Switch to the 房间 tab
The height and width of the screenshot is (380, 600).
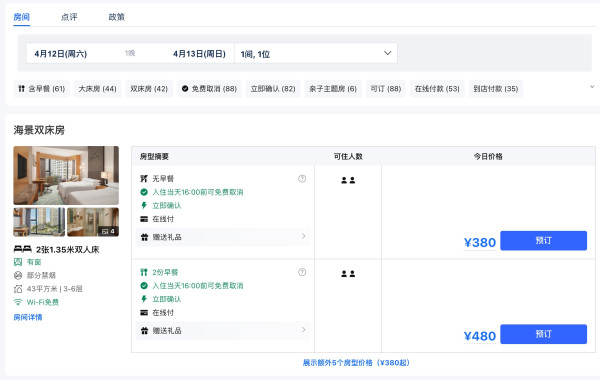coord(21,17)
